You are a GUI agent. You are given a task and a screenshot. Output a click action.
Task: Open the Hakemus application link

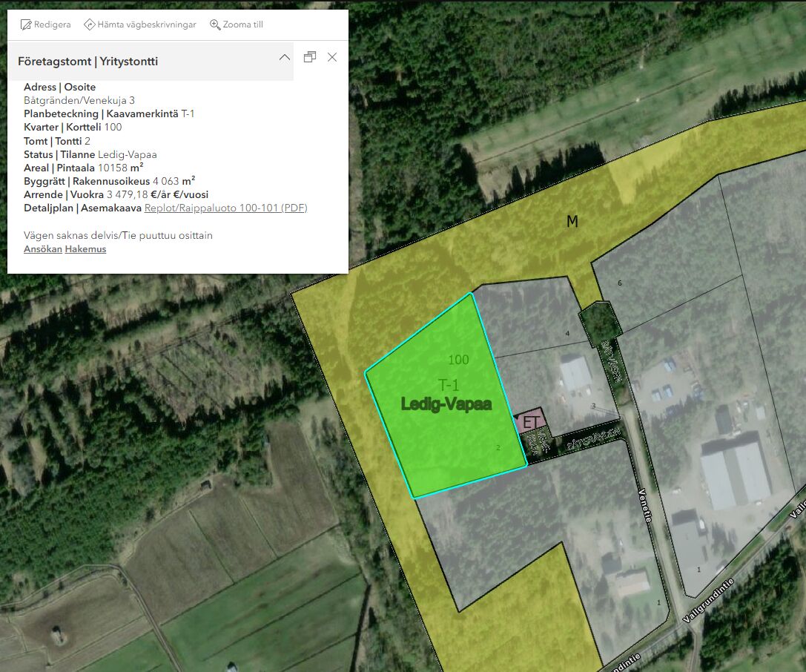click(85, 249)
